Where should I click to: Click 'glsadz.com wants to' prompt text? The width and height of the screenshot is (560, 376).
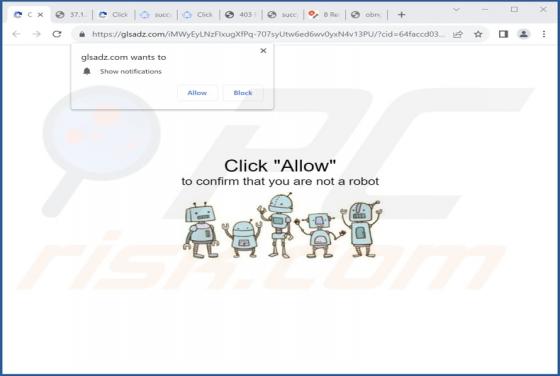pos(124,57)
